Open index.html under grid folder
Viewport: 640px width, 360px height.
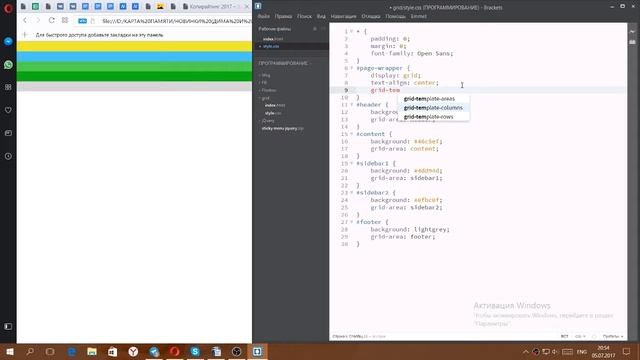click(x=275, y=105)
